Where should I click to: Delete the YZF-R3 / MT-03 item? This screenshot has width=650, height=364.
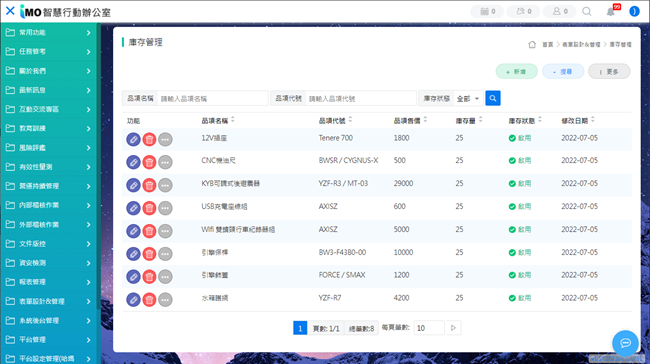click(149, 185)
